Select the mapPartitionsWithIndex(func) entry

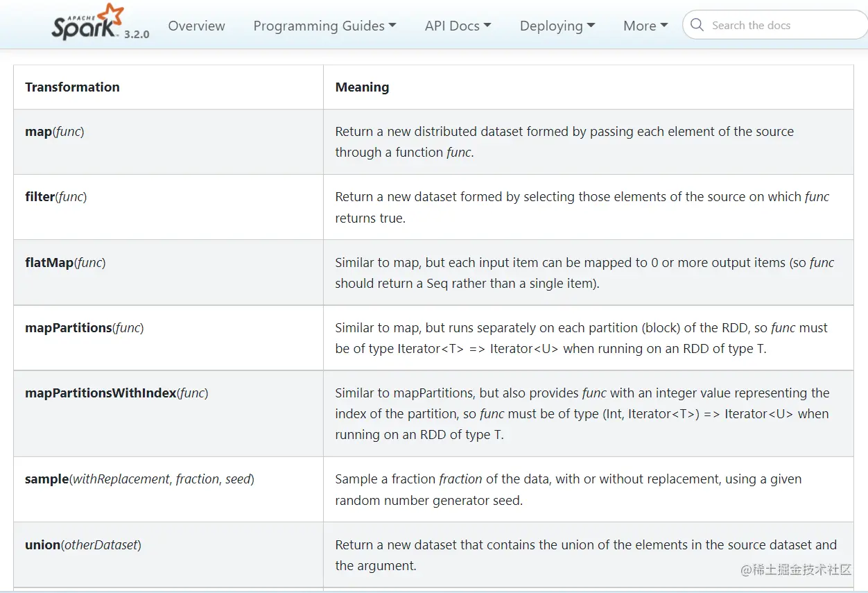click(116, 393)
